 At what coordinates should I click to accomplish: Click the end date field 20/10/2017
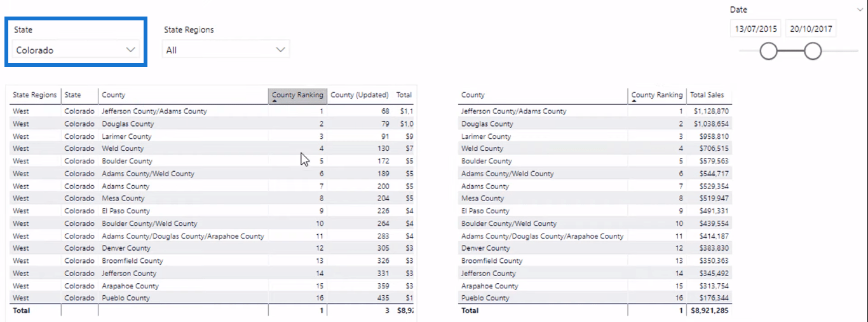[x=811, y=29]
